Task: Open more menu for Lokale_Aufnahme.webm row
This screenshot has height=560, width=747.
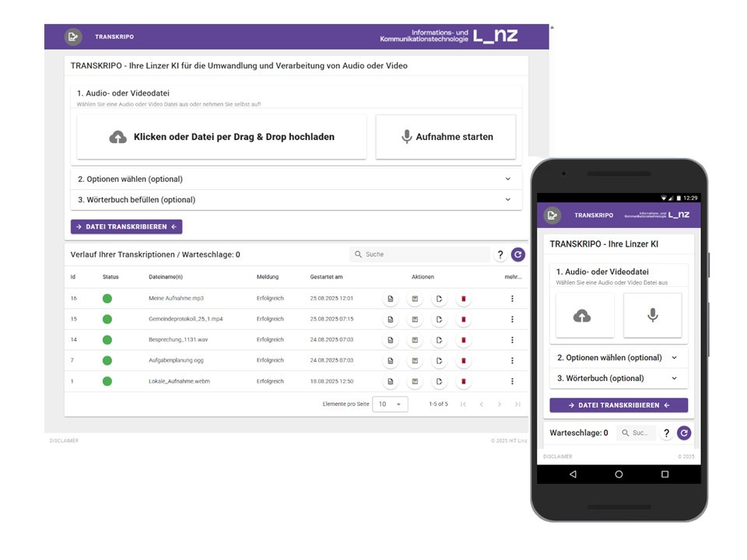Action: coord(512,381)
